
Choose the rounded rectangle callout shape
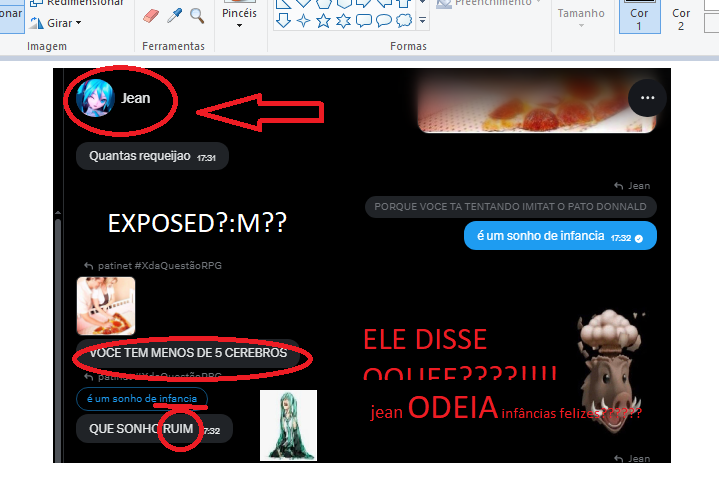364,21
